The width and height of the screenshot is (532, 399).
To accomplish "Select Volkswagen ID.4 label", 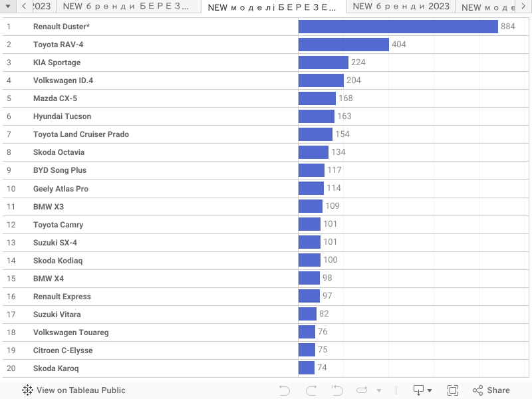I will pyautogui.click(x=63, y=80).
